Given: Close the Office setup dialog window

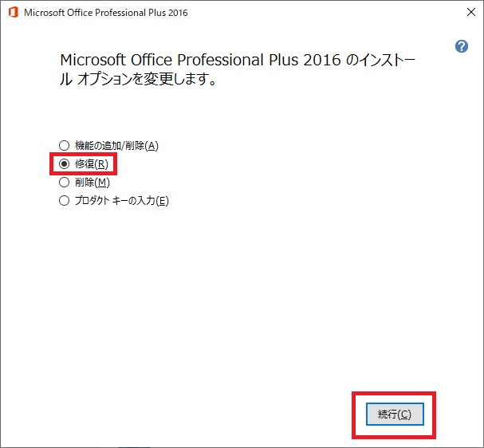Looking at the screenshot, I should click(x=466, y=13).
